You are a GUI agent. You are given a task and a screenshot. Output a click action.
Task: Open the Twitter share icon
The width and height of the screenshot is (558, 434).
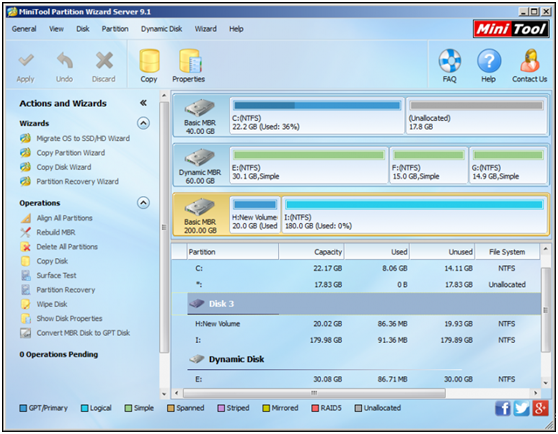521,408
